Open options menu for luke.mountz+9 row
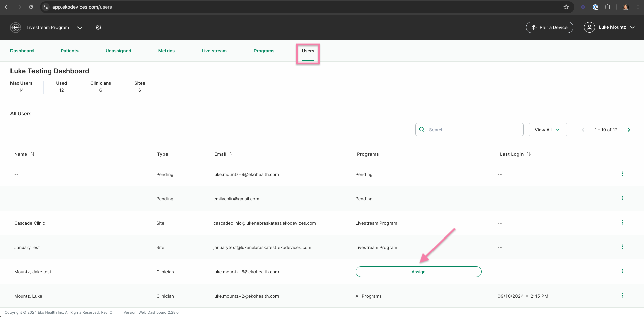644x317 pixels. click(x=622, y=174)
